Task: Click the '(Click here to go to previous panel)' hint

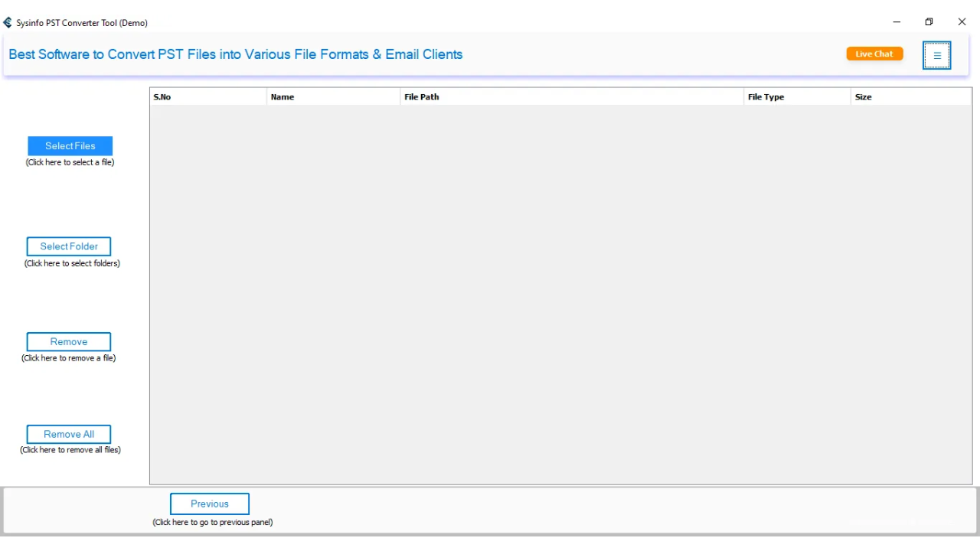Action: 213,523
